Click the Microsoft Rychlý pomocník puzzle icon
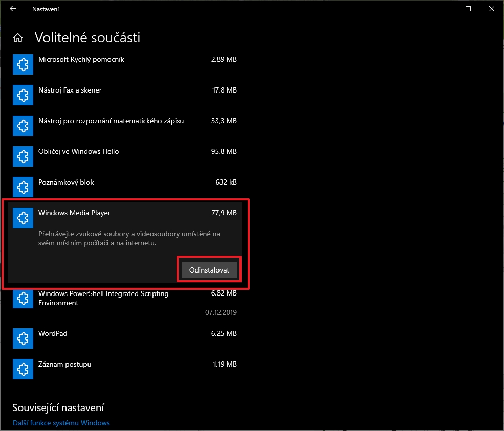The width and height of the screenshot is (504, 431). coord(23,64)
